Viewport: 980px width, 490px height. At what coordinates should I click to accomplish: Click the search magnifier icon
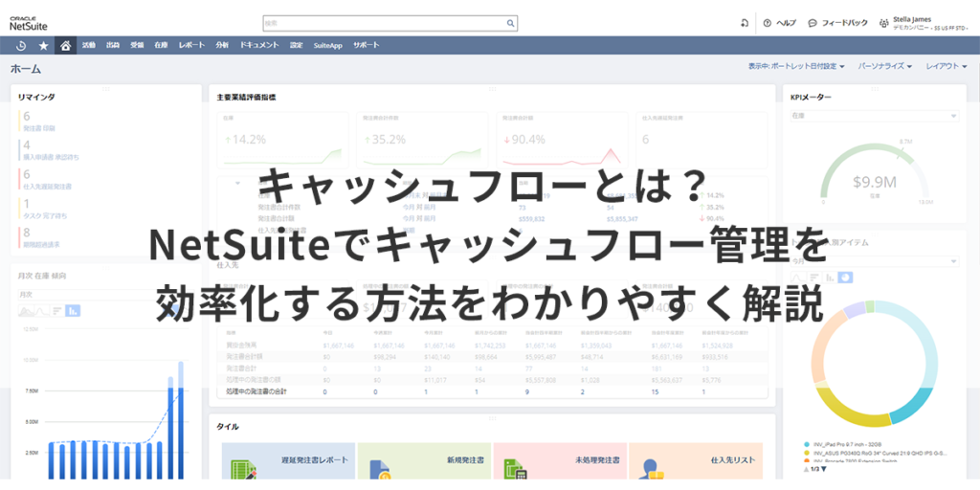coord(511,23)
